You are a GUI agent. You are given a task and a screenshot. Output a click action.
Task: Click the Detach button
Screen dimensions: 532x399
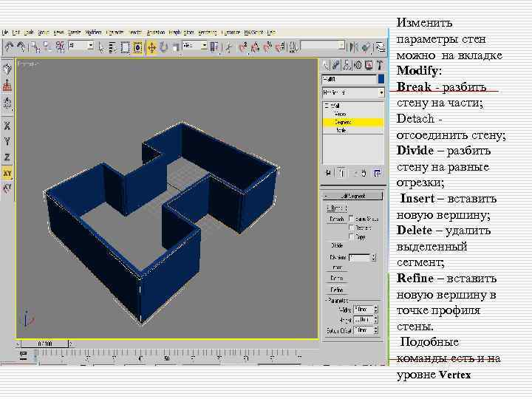pos(337,219)
